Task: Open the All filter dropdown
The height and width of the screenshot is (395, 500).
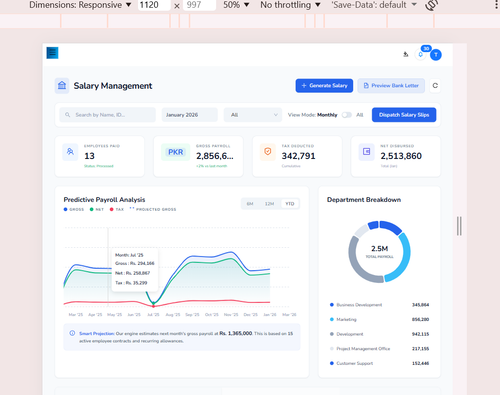Action: (x=253, y=115)
